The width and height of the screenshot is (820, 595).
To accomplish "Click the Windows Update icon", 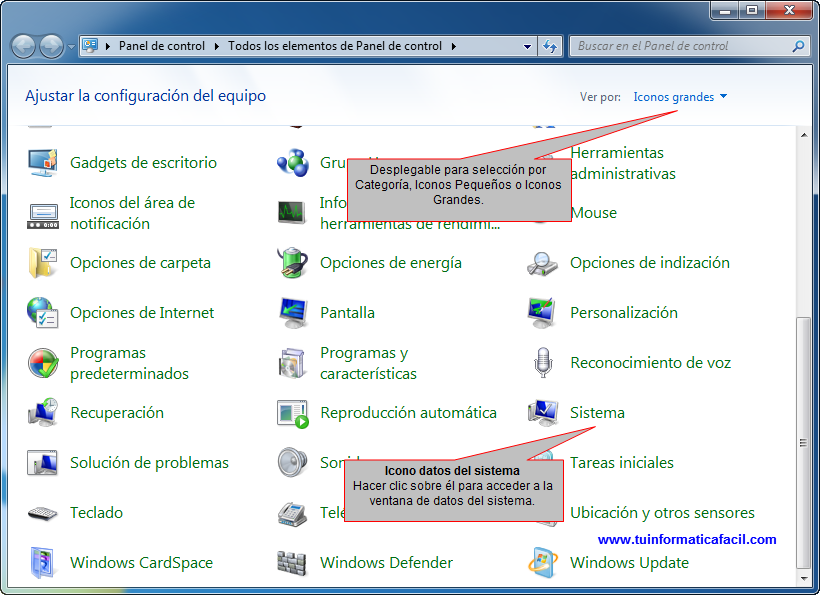I will (542, 563).
